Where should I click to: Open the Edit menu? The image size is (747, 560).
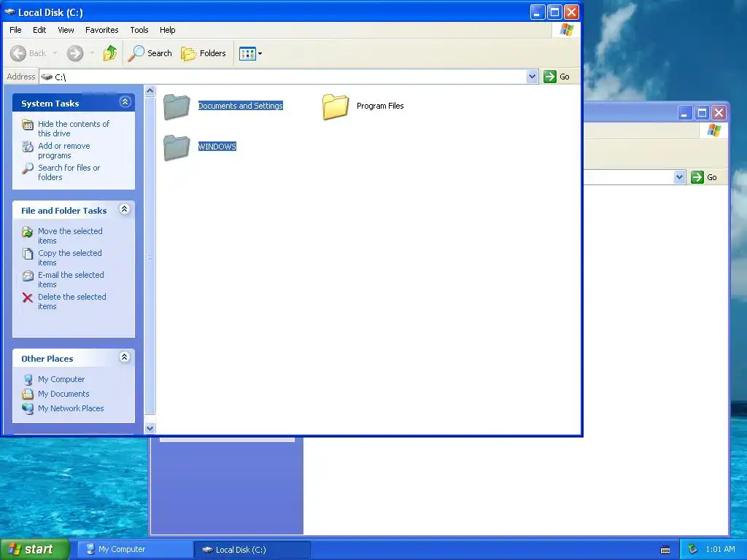click(x=39, y=30)
